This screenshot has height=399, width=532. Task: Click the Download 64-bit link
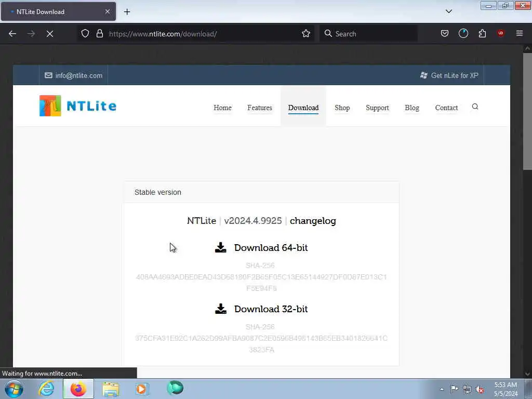(271, 248)
